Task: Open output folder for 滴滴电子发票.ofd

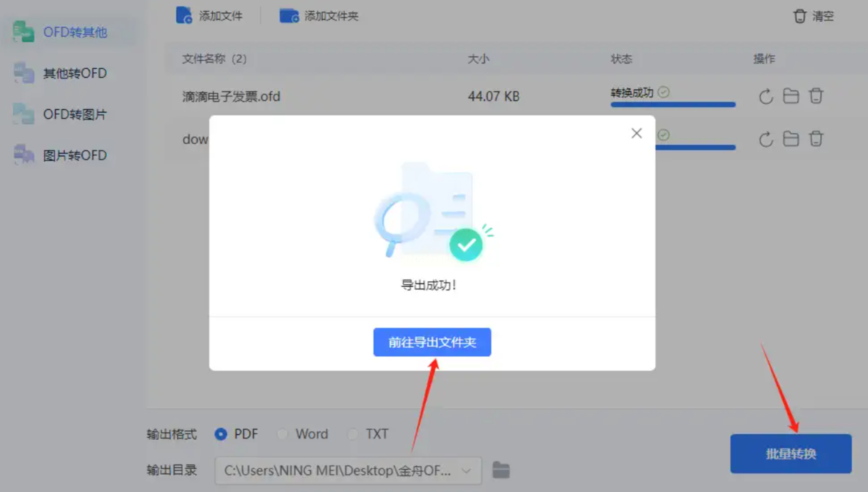Action: pos(791,96)
